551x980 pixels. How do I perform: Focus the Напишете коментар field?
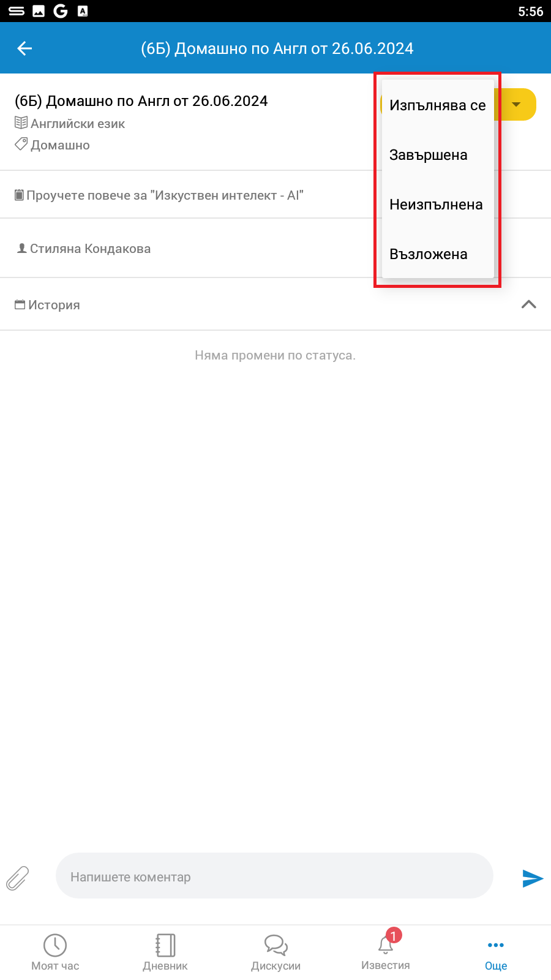point(274,876)
